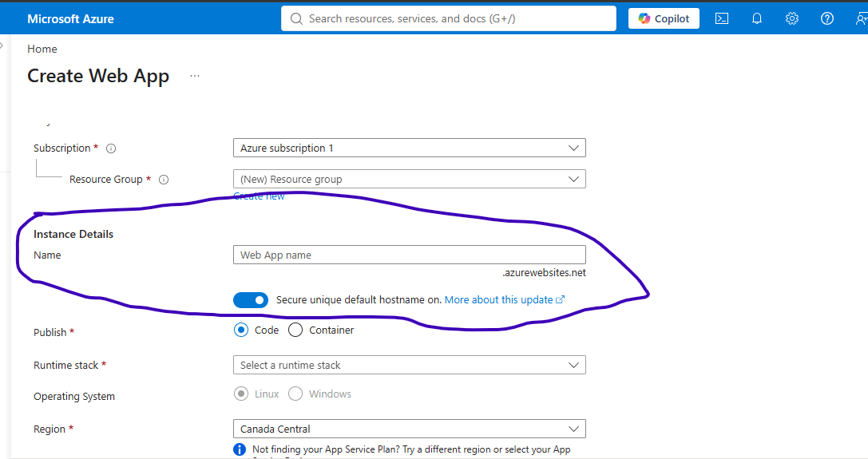The image size is (868, 459).
Task: Choose Windows operating system radio
Action: pos(295,394)
